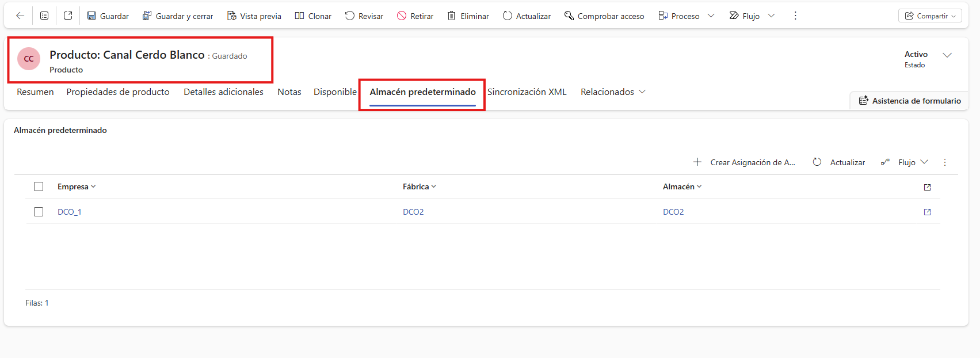980x358 pixels.
Task: Click Guardar y cerrar toolbar button
Action: coord(178,16)
